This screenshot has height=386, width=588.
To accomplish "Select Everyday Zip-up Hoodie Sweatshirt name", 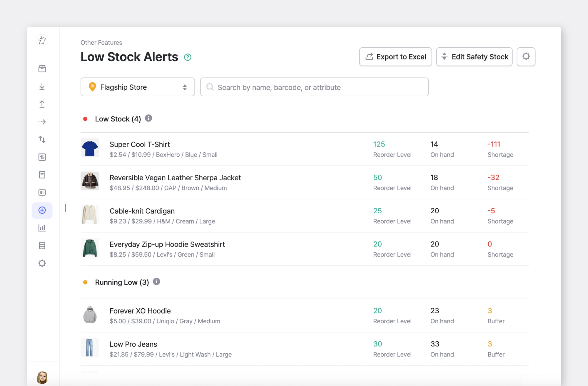I will click(x=167, y=244).
